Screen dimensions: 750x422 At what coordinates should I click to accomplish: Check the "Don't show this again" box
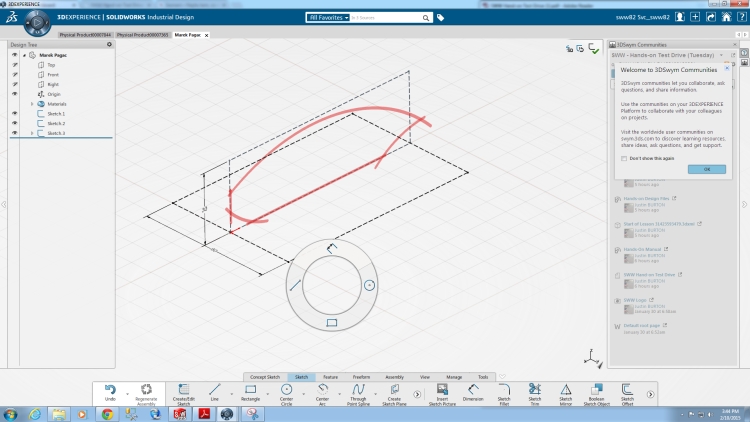click(622, 158)
